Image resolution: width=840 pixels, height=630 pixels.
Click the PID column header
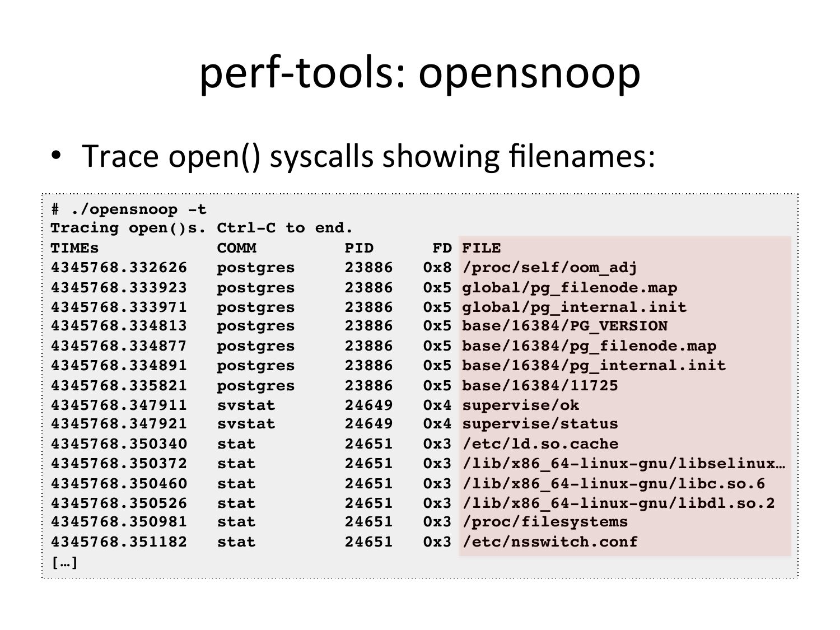tap(359, 248)
